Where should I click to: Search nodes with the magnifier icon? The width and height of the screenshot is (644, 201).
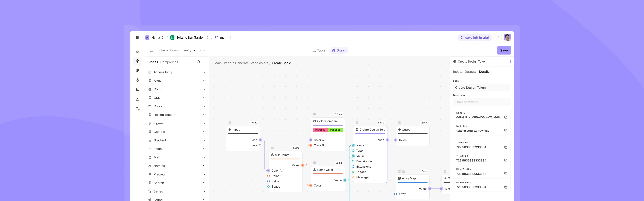pyautogui.click(x=198, y=62)
